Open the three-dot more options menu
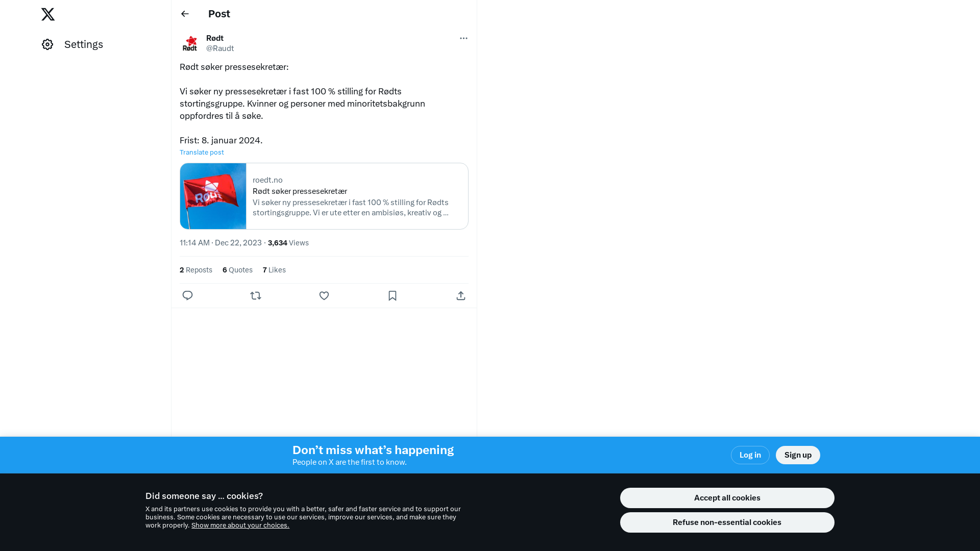 tap(463, 38)
